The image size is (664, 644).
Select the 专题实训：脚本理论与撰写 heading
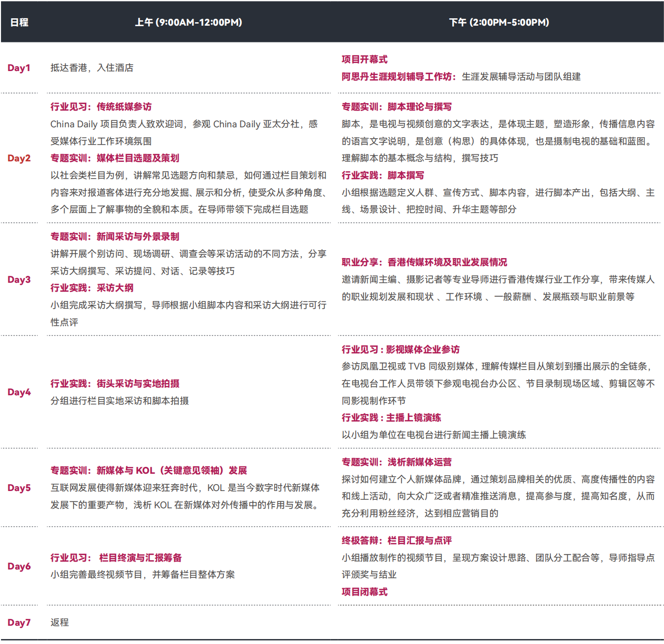(396, 107)
